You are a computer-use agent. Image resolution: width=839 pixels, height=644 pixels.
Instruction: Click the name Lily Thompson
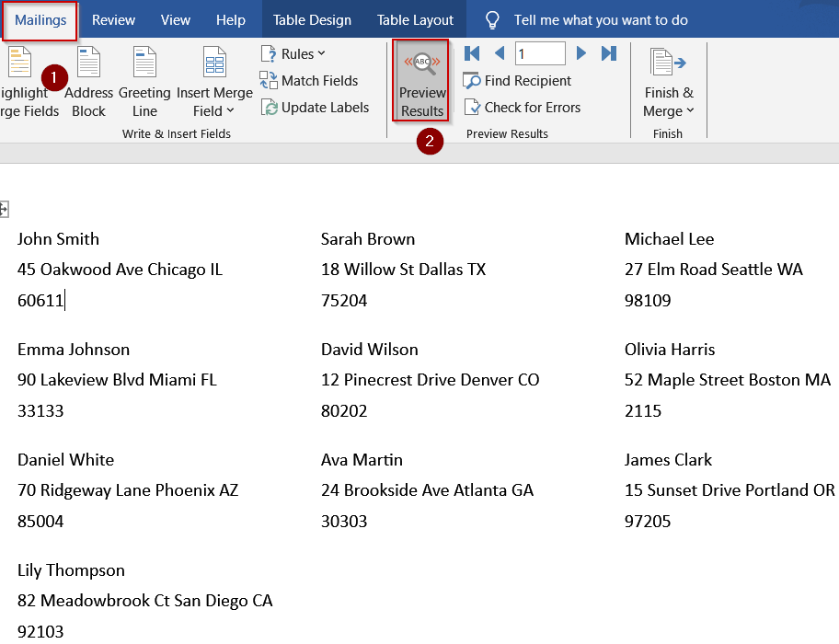71,570
